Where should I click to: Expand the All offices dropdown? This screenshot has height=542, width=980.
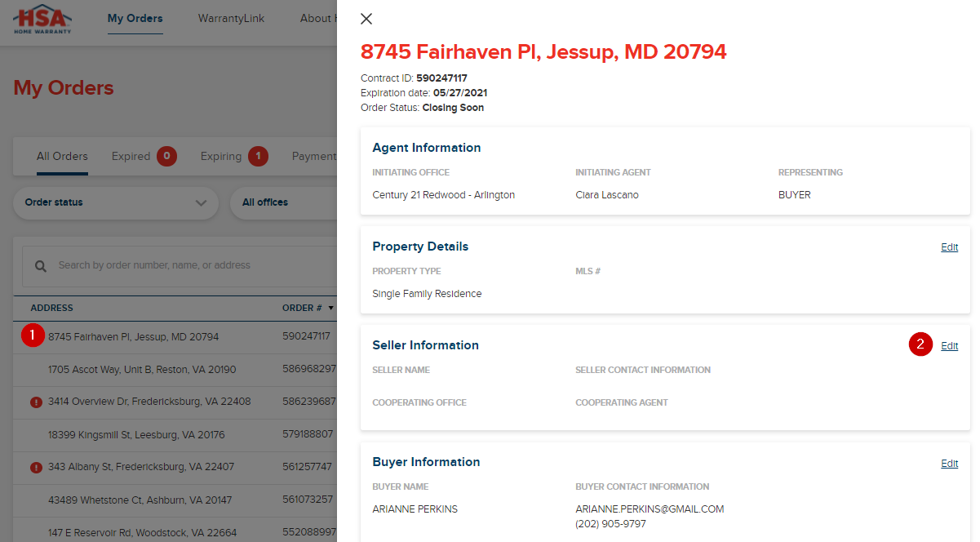[x=284, y=202]
